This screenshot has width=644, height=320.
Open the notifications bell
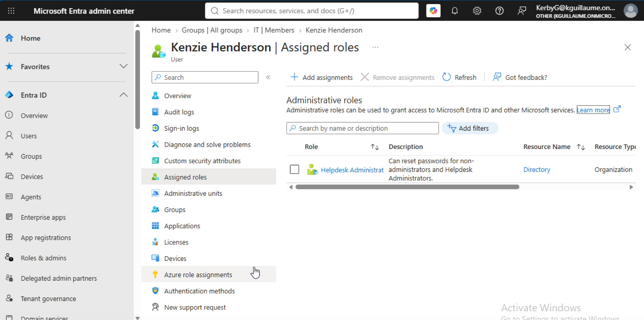click(455, 11)
